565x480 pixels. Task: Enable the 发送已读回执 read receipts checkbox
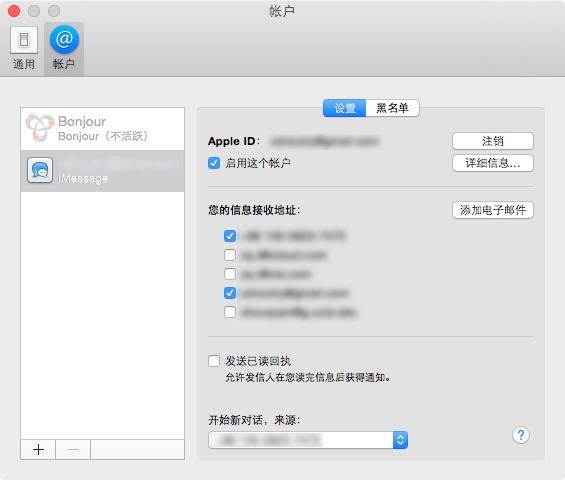coord(214,361)
